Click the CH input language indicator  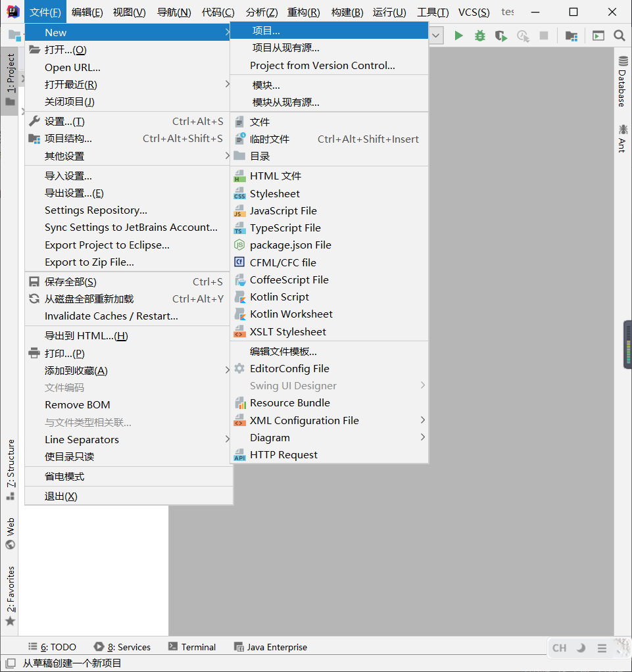(x=558, y=648)
